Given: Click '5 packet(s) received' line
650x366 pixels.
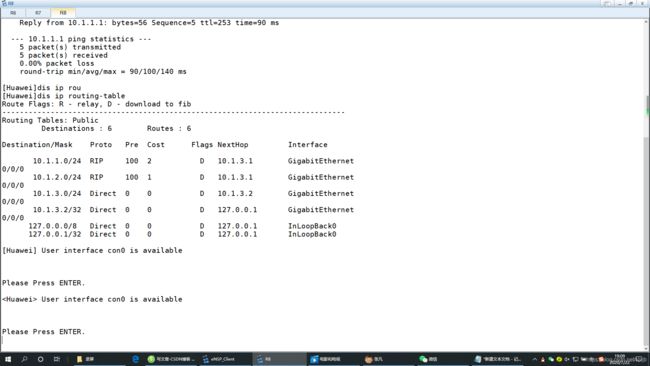Looking at the screenshot, I should tap(63, 55).
